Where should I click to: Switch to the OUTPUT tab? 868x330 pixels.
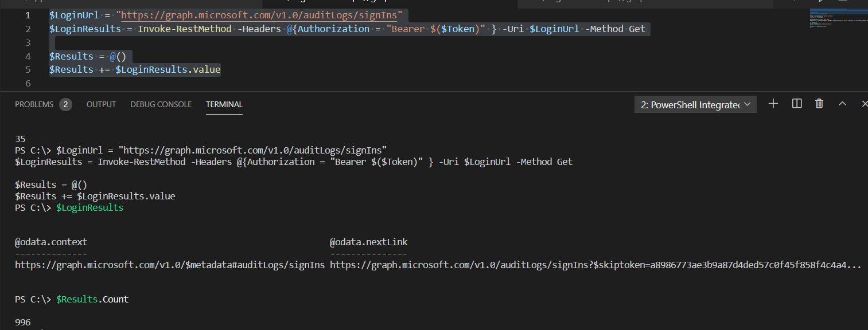(101, 104)
